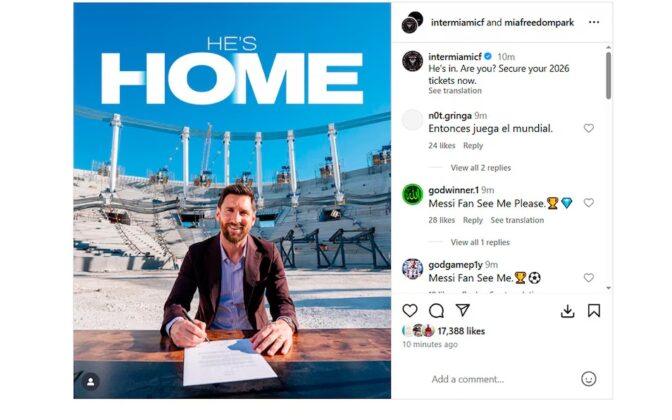This screenshot has width=672, height=420.
Task: Open comments with the speech bubble icon
Action: (436, 311)
